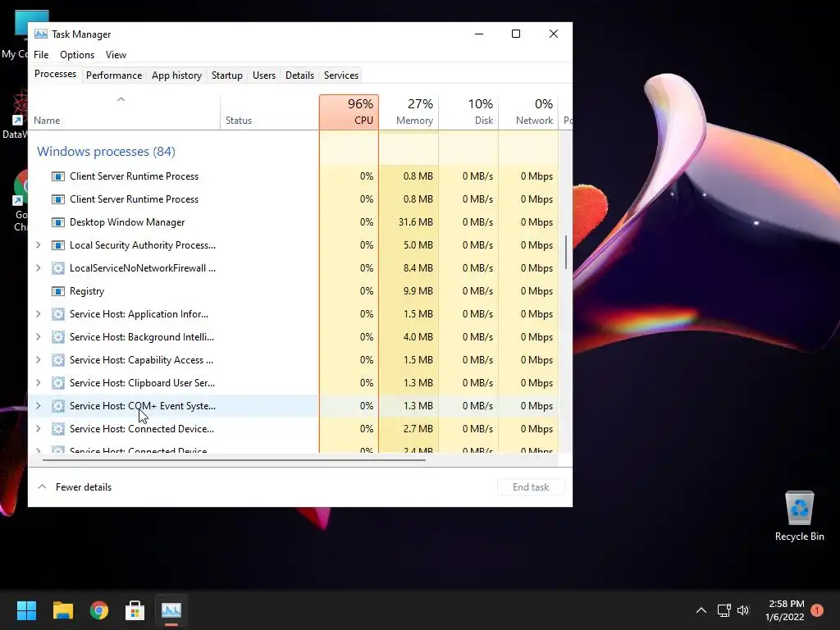Expand Service Host: Clipboard User Ser... row

tap(38, 383)
